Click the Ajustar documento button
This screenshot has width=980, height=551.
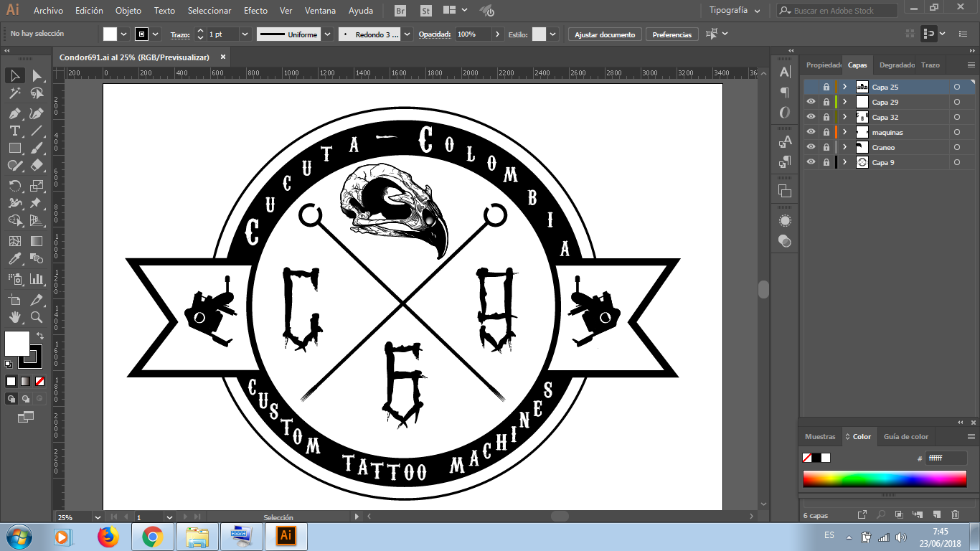click(x=605, y=34)
